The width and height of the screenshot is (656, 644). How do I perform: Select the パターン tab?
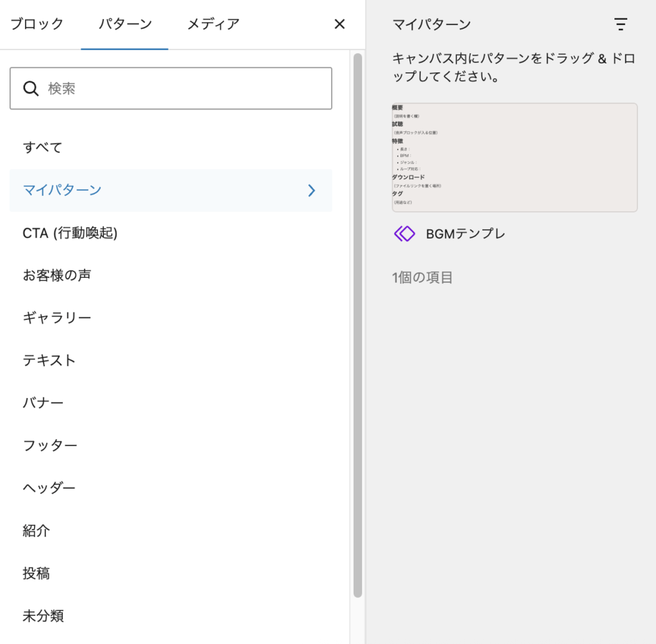click(x=125, y=24)
